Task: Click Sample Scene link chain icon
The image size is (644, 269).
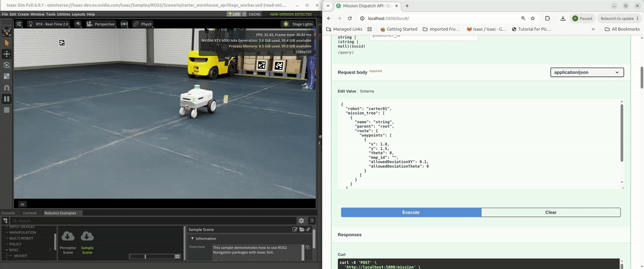Action: click(x=308, y=229)
